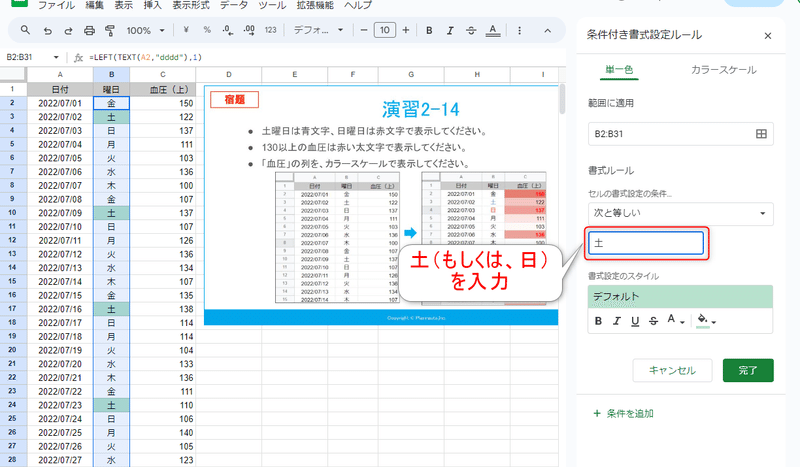Toggle underline in the format style panel
Image resolution: width=800 pixels, height=467 pixels.
point(635,321)
